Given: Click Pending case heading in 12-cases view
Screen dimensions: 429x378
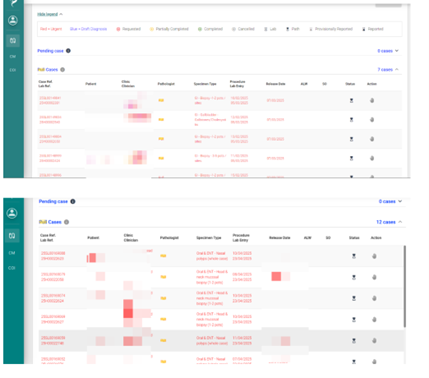Looking at the screenshot, I should (53, 201).
